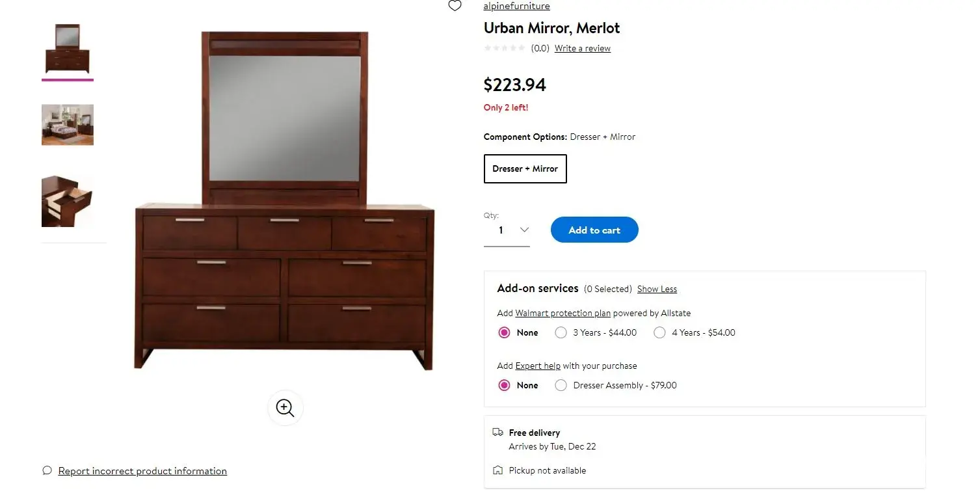Click the heart wishlist icon
Viewport: 980px width, 497px height.
(x=455, y=6)
